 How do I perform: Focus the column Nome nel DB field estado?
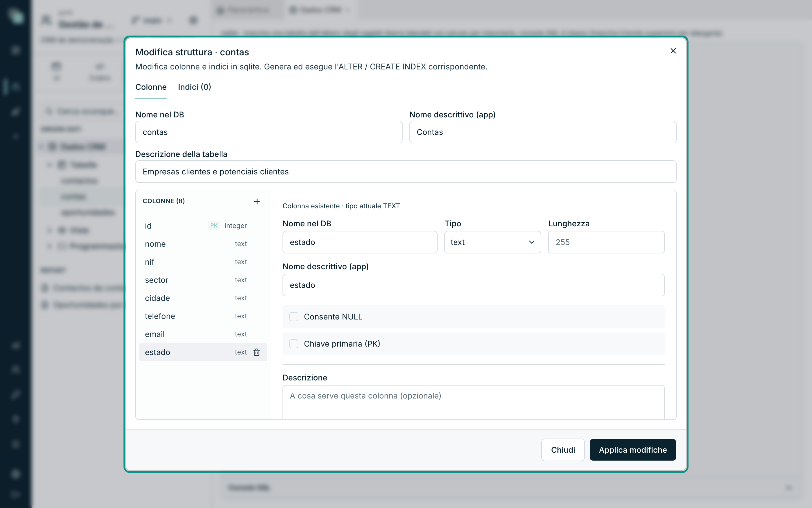click(x=360, y=242)
